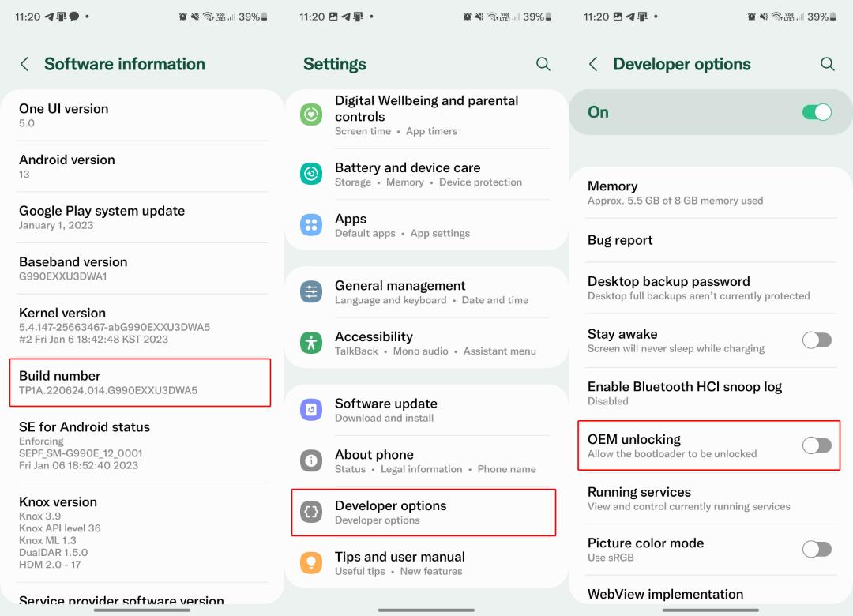Open About phone entry
853x616 pixels.
426,461
